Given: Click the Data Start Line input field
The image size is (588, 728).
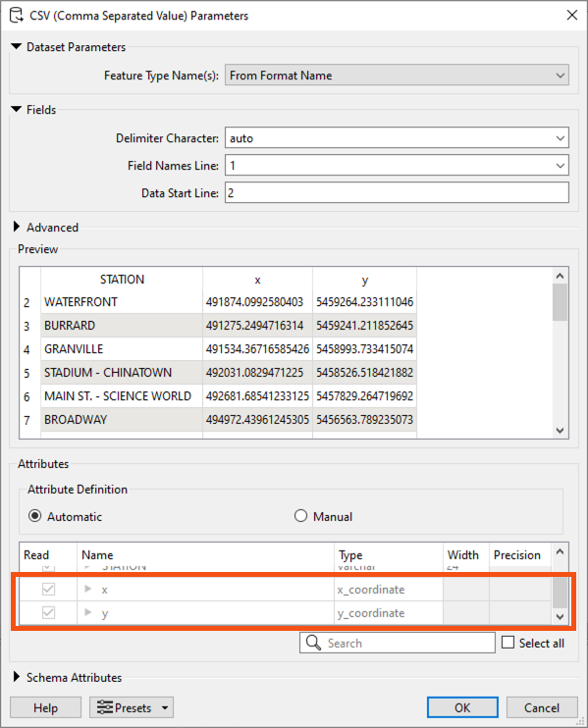Looking at the screenshot, I should point(397,192).
